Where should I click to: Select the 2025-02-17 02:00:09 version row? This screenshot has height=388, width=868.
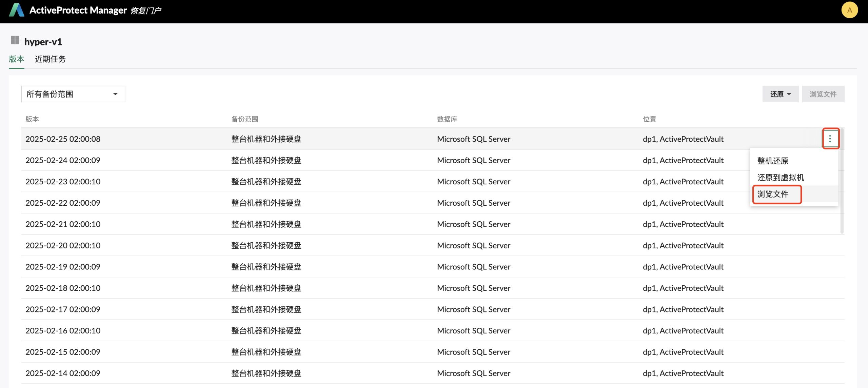[433, 309]
